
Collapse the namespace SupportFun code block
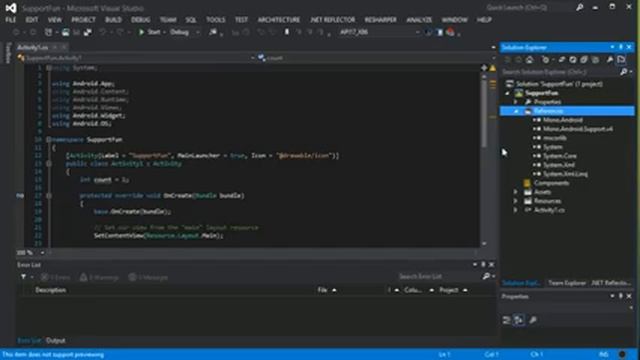pos(49,140)
